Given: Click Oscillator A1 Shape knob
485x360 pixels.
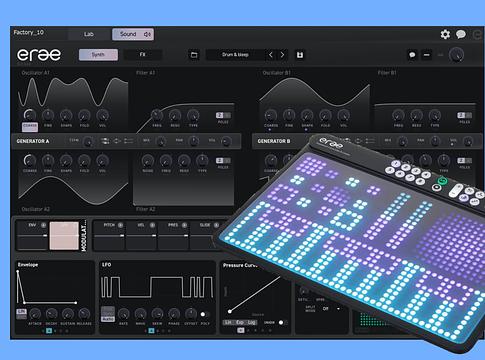Looking at the screenshot, I should (x=66, y=115).
